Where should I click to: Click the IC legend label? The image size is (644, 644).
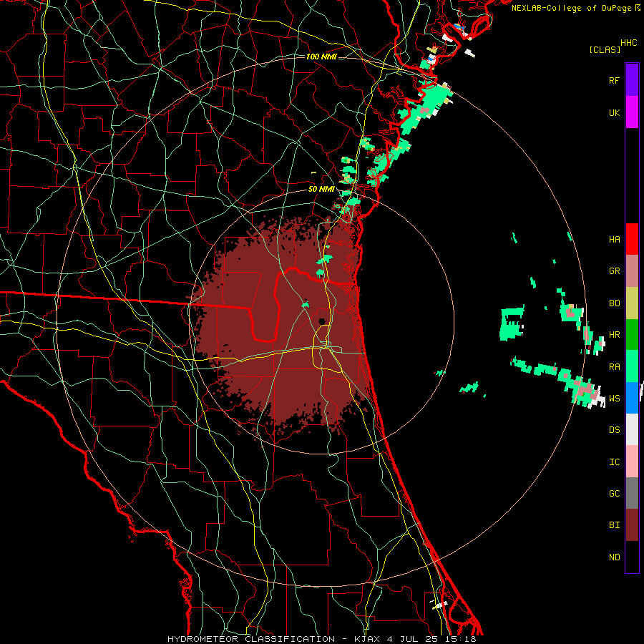pos(614,462)
